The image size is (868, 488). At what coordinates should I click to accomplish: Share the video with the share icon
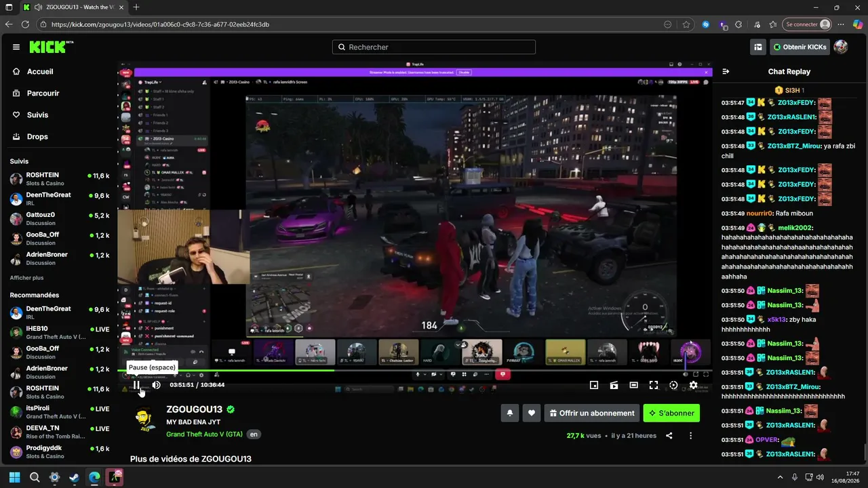(669, 436)
